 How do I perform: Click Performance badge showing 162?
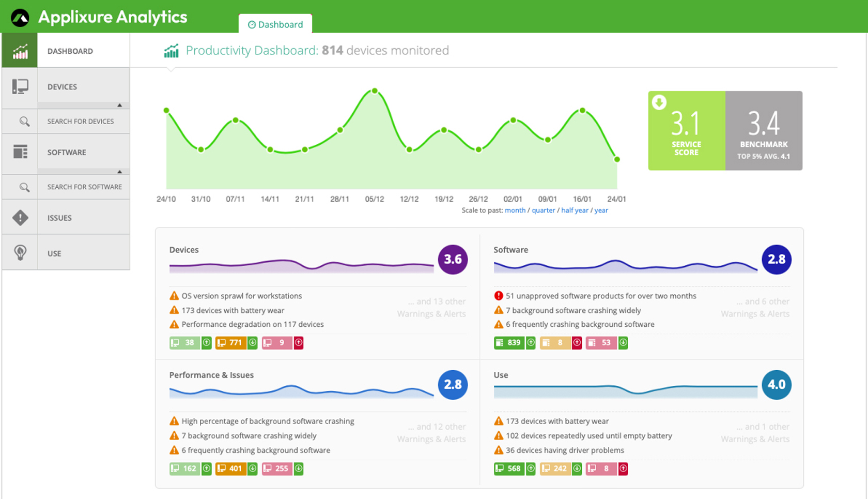[185, 468]
